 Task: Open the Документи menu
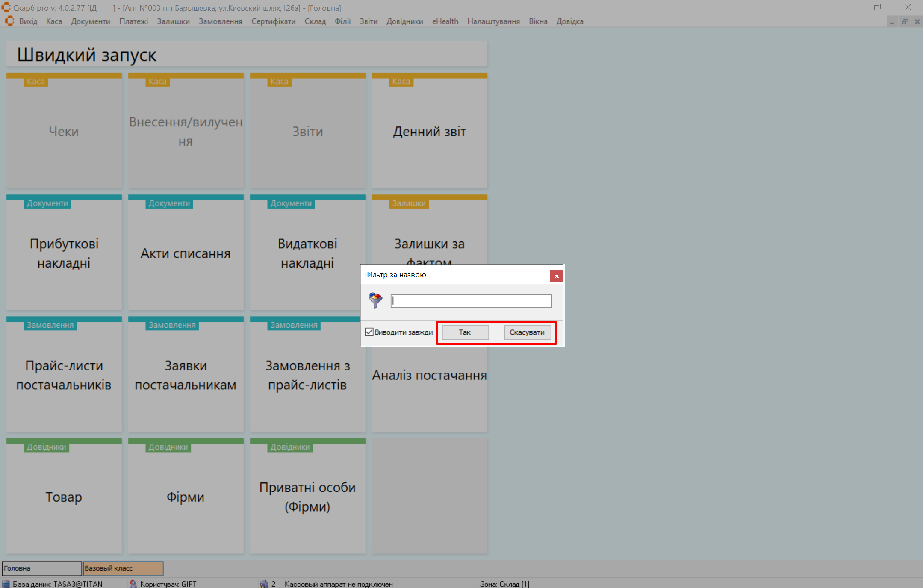pyautogui.click(x=90, y=21)
